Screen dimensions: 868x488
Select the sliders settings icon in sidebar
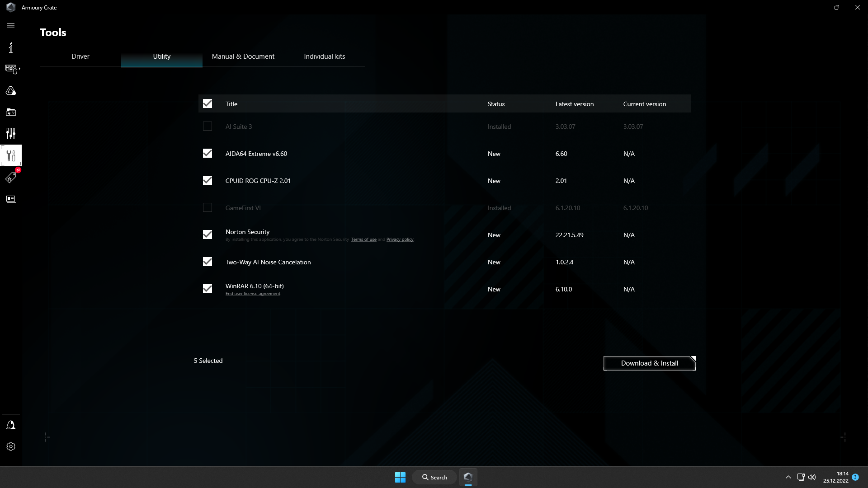(x=11, y=134)
